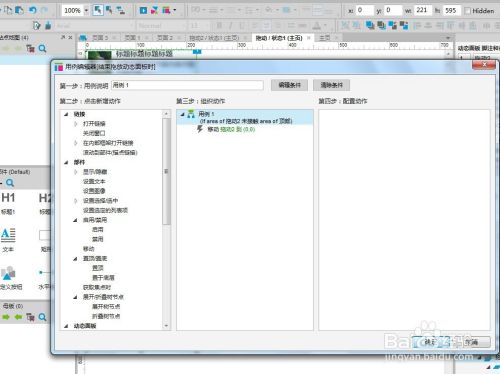Screen dimensions: 500x374
Task: Select the text paragraph widget icon
Action: pyautogui.click(x=8, y=235)
